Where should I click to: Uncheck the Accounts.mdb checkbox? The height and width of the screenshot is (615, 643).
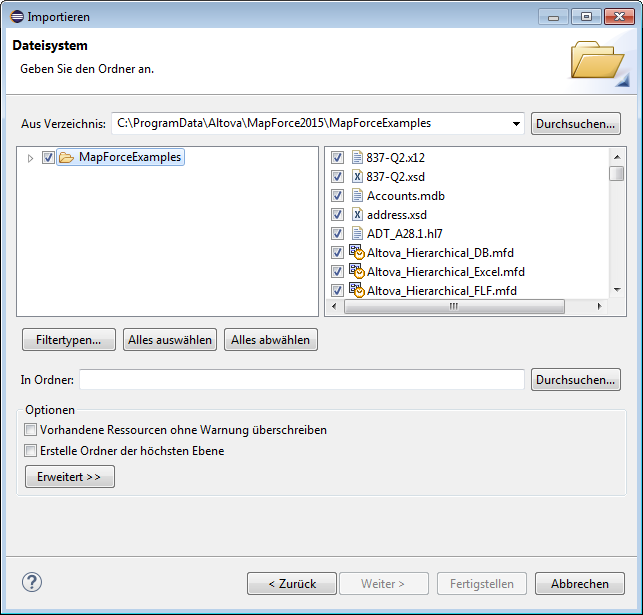pyautogui.click(x=337, y=196)
